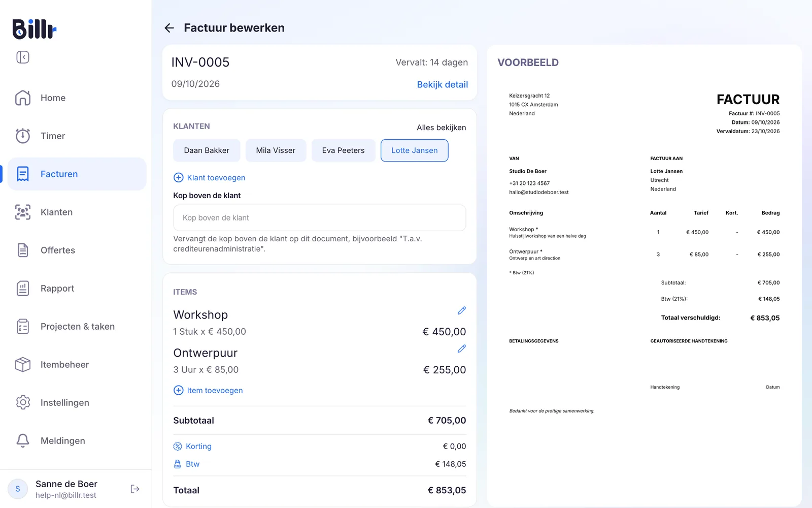The width and height of the screenshot is (812, 508).
Task: Click the Meldingen bell icon
Action: 23,440
